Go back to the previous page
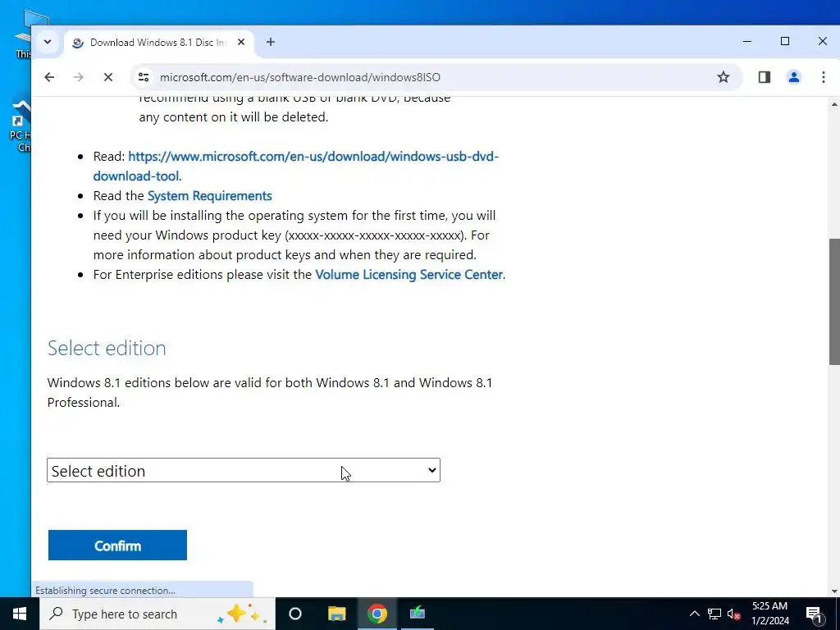840x630 pixels. pyautogui.click(x=49, y=77)
